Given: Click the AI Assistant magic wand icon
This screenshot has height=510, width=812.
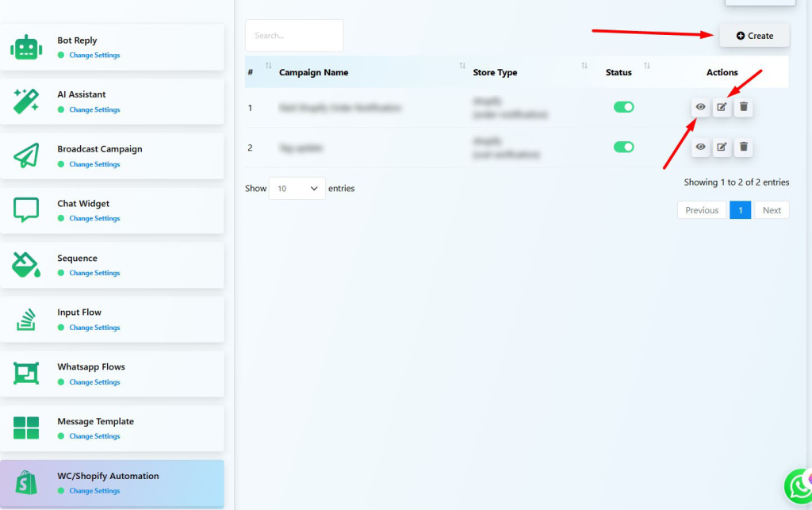Looking at the screenshot, I should pos(26,102).
